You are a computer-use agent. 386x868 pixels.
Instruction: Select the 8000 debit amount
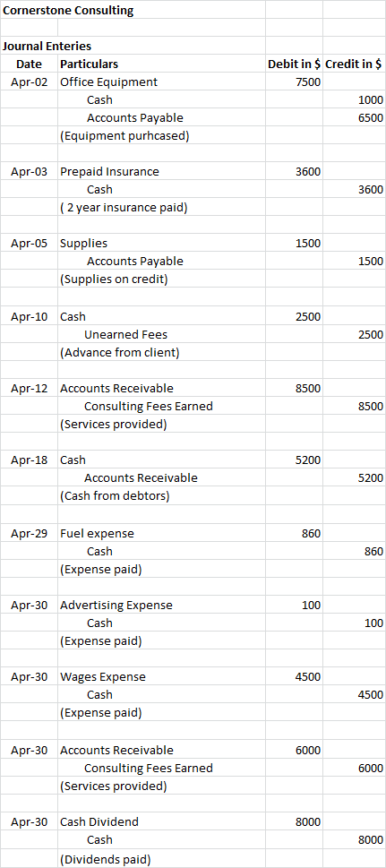(308, 822)
